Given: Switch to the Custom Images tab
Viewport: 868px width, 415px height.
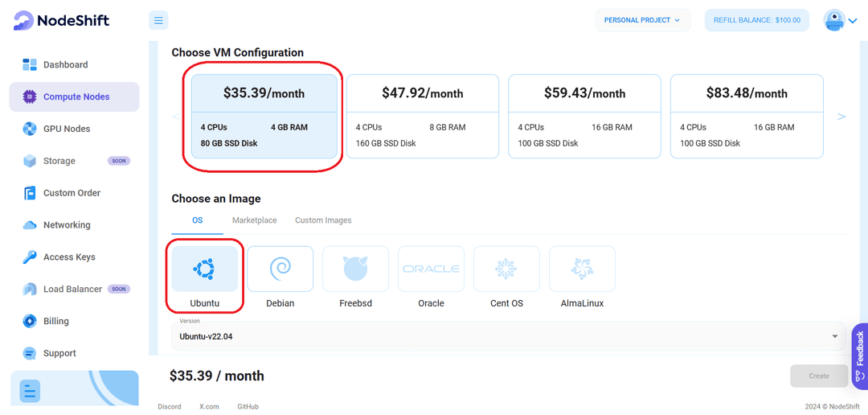Looking at the screenshot, I should [323, 220].
